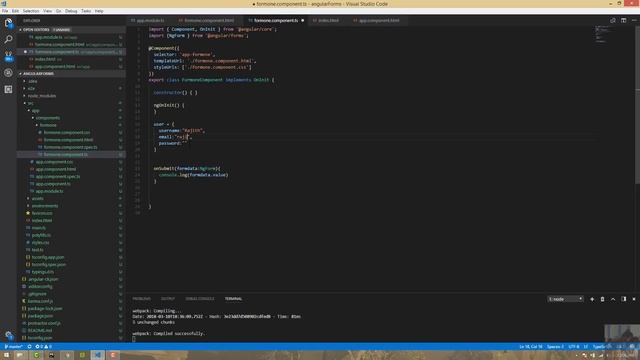Image resolution: width=640 pixels, height=360 pixels.
Task: Click the UTF-8 encoding indicator
Action: 574,347
